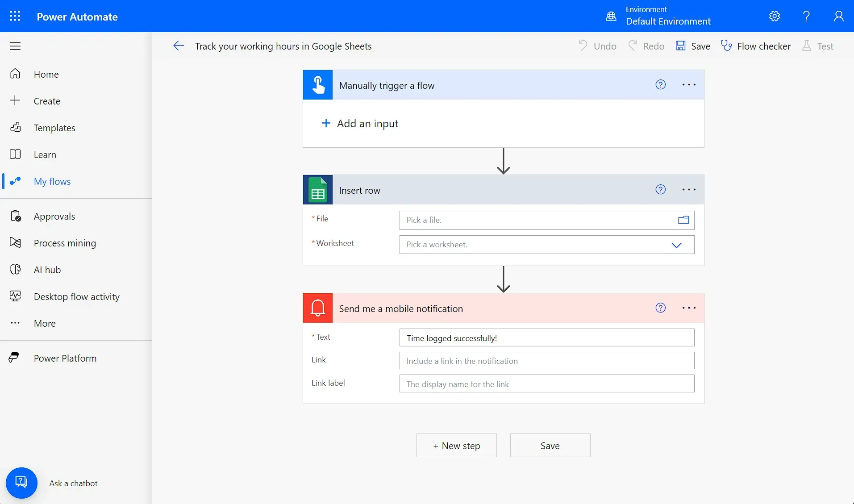The height and width of the screenshot is (504, 854).
Task: Run Flow checker on this flow
Action: coord(756,46)
